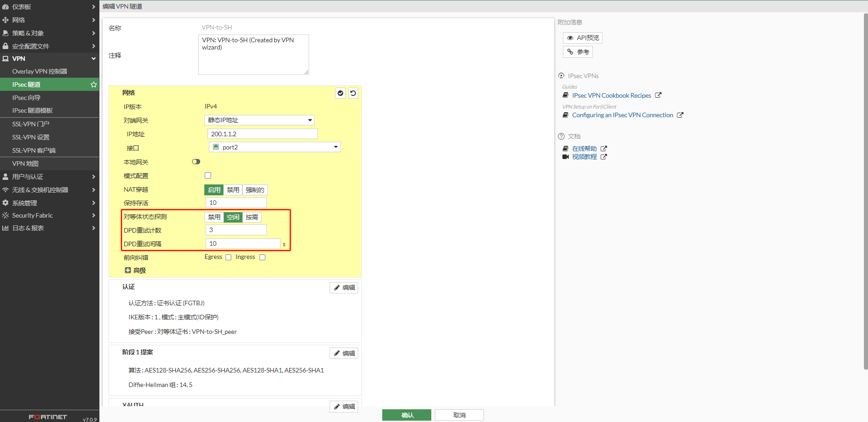Click the plus icon beside 高级
868x422 pixels.
coord(128,270)
